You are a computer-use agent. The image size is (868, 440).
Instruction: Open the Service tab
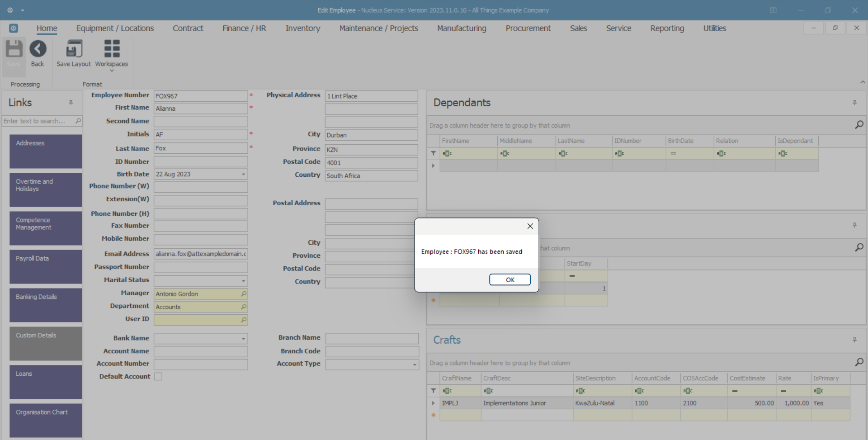click(x=618, y=28)
